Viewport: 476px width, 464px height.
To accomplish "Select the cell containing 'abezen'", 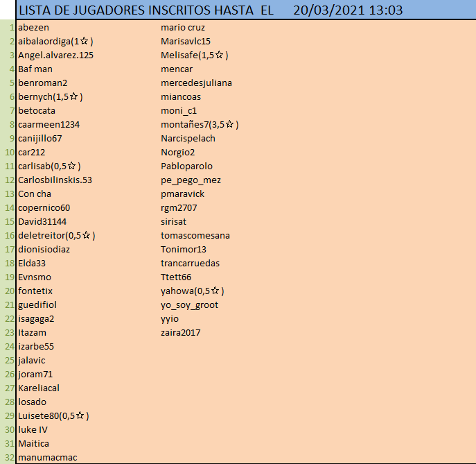I will 33,28.
